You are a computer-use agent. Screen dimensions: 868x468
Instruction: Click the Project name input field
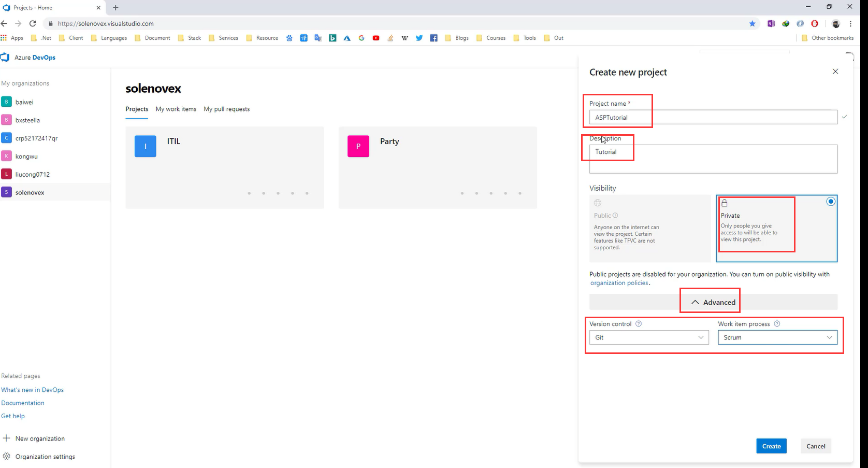click(713, 117)
